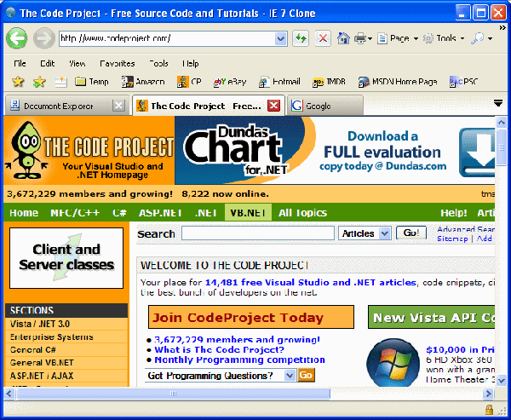511x420 pixels.
Task: Open the MSDN Home Page favorite
Action: coord(398,82)
